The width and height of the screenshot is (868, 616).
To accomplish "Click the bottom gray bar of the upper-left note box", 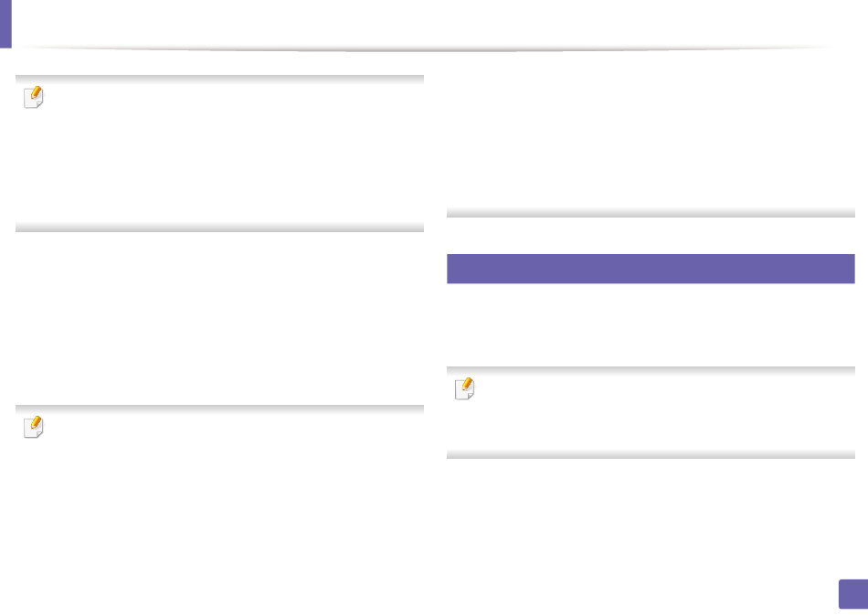I will pos(219,228).
